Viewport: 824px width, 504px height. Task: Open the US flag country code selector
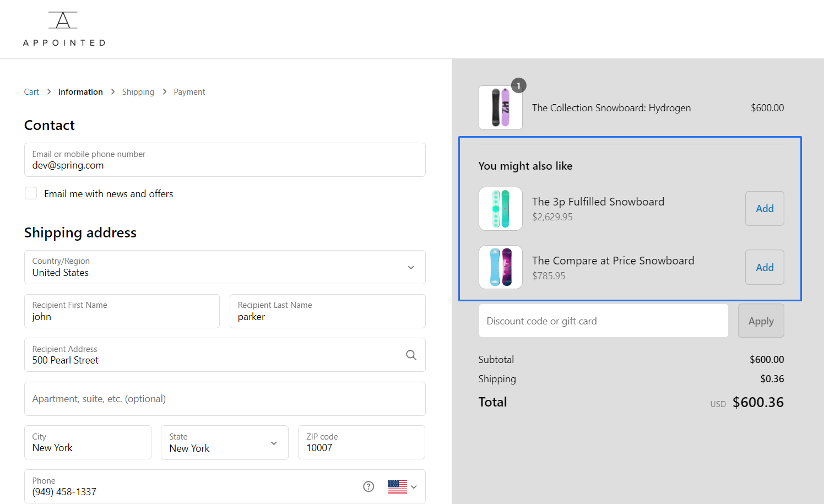coord(403,486)
